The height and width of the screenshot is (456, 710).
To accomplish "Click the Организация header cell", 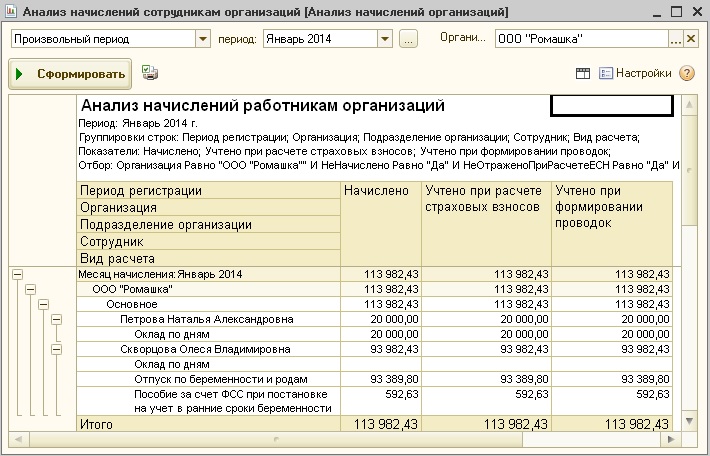I will (209, 207).
